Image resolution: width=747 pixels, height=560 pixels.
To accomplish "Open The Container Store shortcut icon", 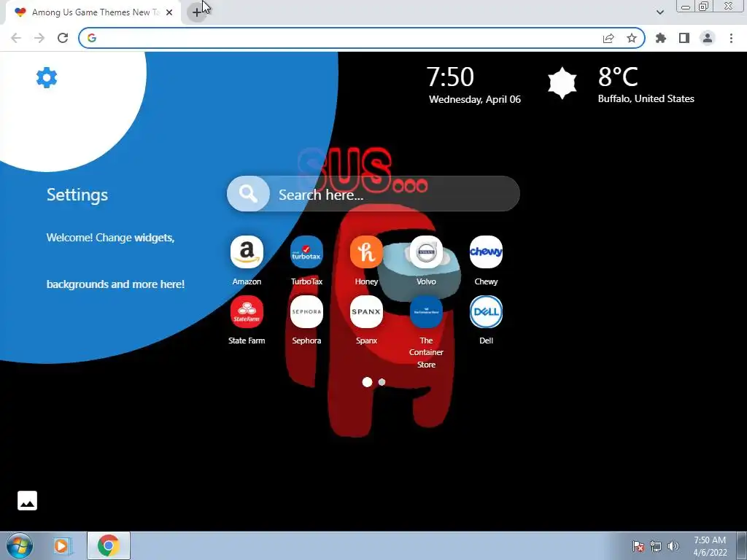I will pyautogui.click(x=426, y=312).
